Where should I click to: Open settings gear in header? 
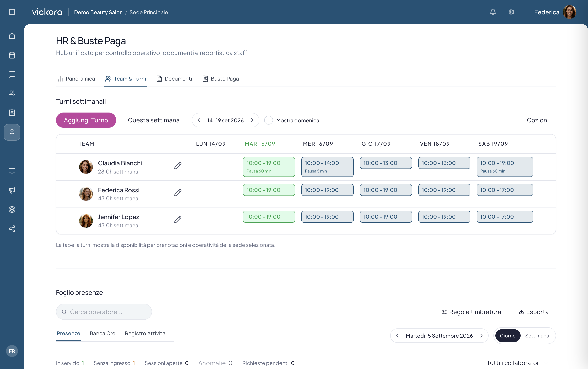(511, 12)
